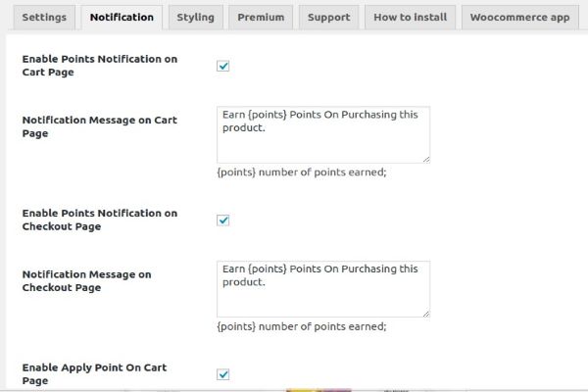Image resolution: width=588 pixels, height=392 pixels.
Task: Click the Cart Page notification message textarea
Action: tap(323, 134)
